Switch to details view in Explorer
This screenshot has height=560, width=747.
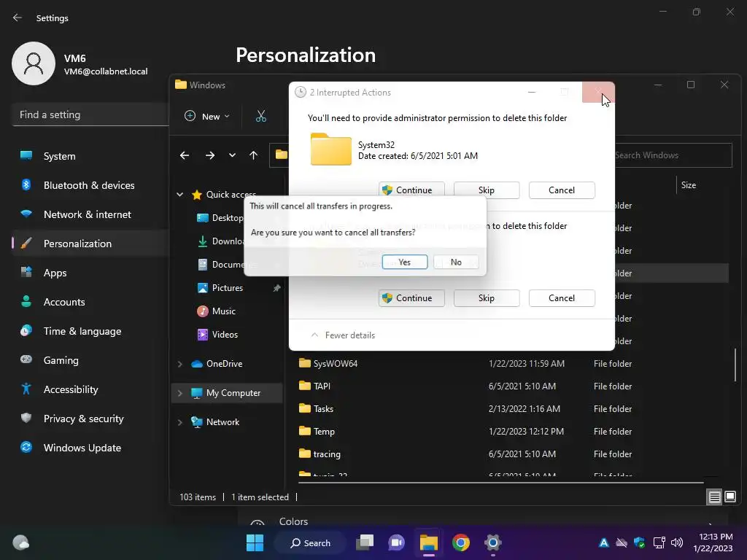pos(715,497)
